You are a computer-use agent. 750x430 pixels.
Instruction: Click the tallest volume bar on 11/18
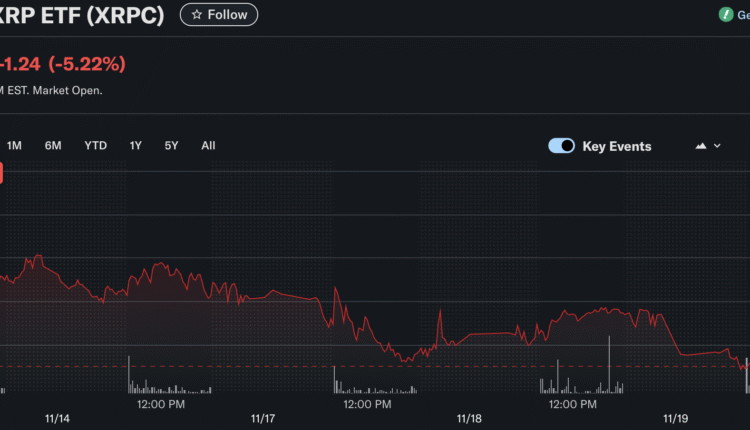click(608, 365)
